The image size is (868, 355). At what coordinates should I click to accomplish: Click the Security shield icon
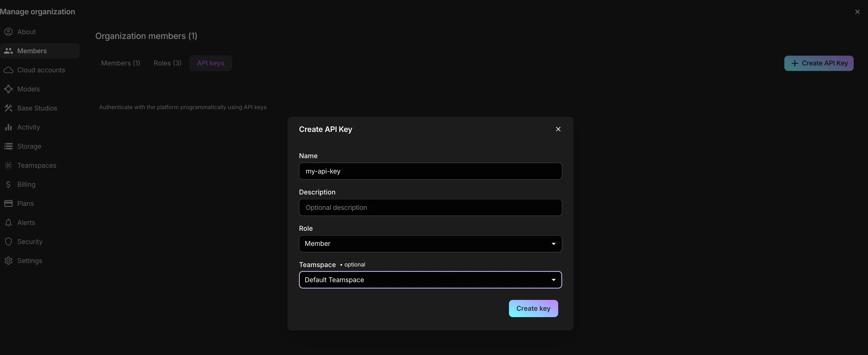8,242
